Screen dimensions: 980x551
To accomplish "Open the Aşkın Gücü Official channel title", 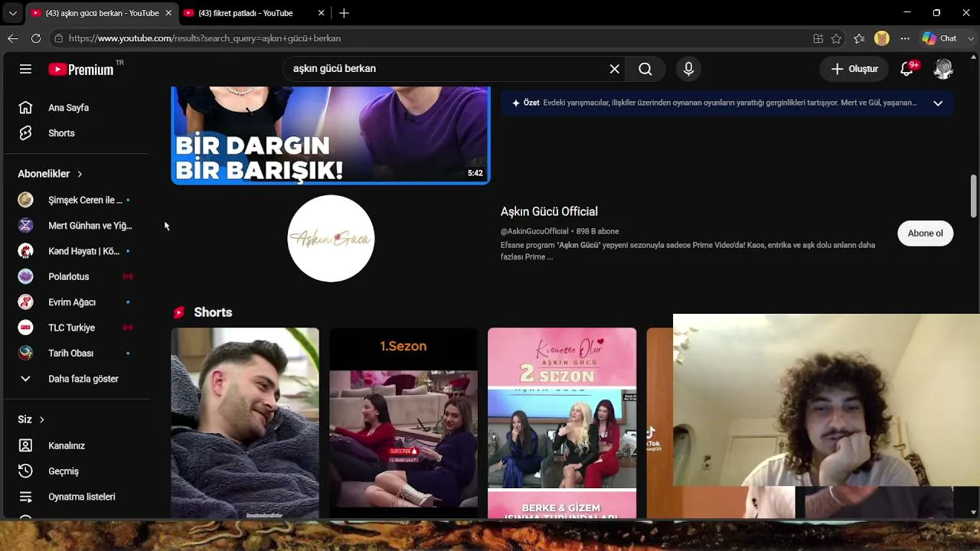I will click(549, 211).
